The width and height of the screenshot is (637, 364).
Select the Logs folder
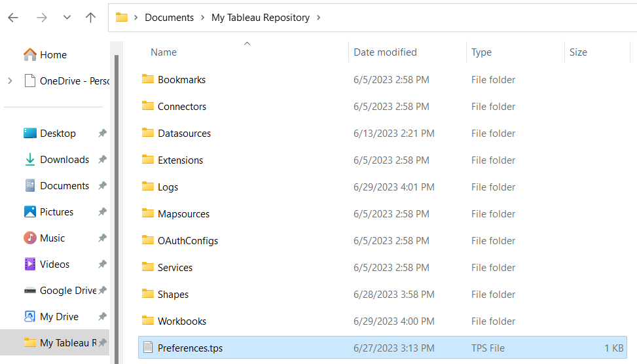[382, 187]
